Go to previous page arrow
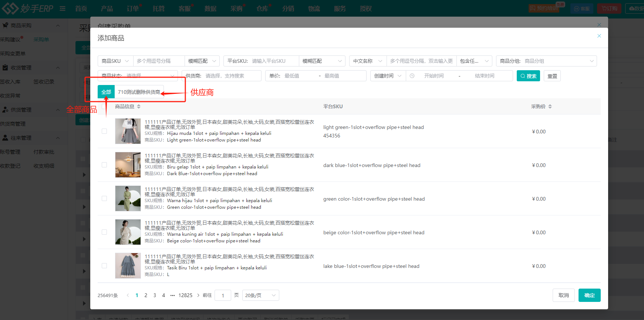Image resolution: width=644 pixels, height=320 pixels. tap(128, 295)
